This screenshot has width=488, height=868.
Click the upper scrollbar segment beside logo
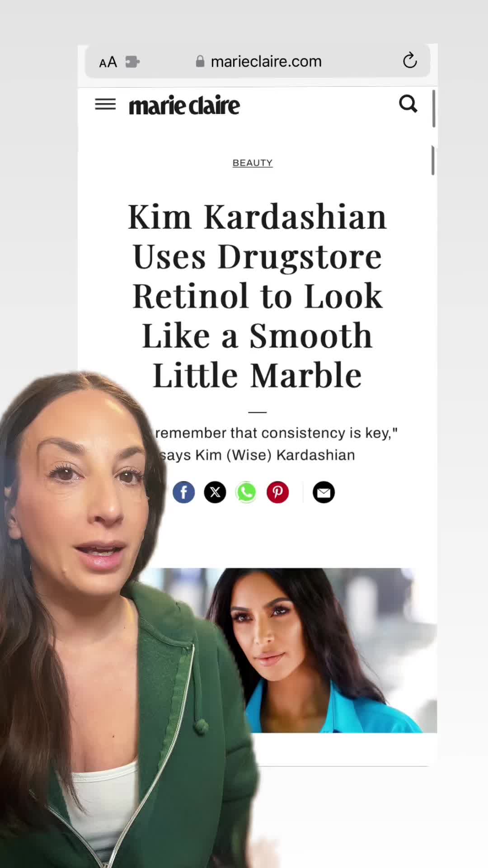(434, 108)
